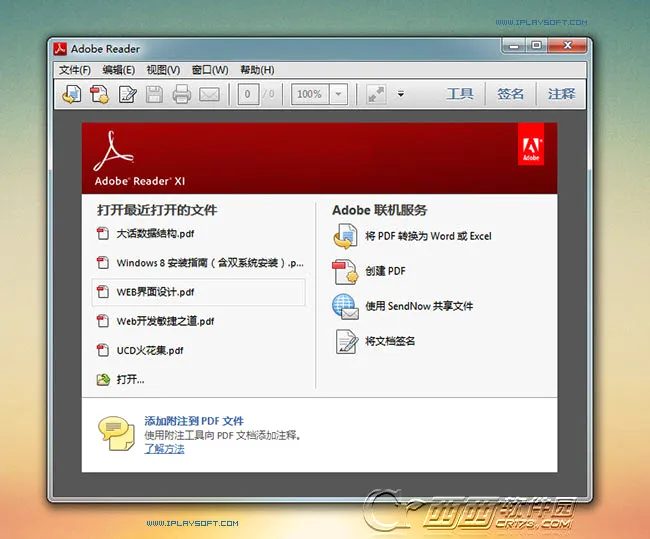Open recent file UCD火花集.pdf

click(x=150, y=350)
